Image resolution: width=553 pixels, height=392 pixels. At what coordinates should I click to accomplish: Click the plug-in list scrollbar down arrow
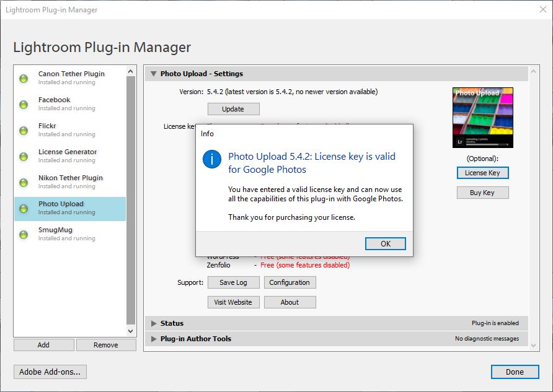(x=131, y=331)
